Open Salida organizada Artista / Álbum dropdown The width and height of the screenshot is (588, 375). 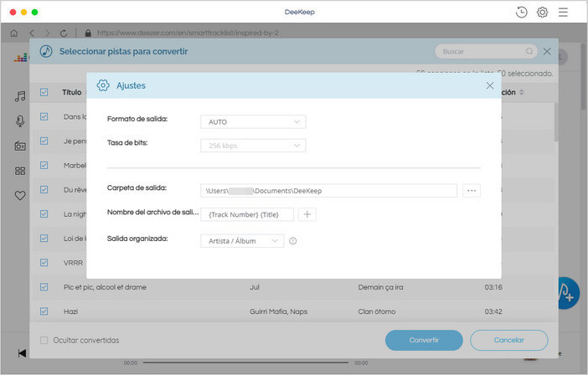242,241
